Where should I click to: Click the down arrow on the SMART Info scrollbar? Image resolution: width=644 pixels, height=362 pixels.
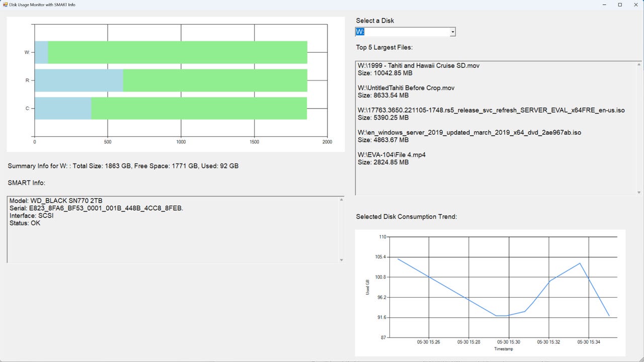[342, 259]
